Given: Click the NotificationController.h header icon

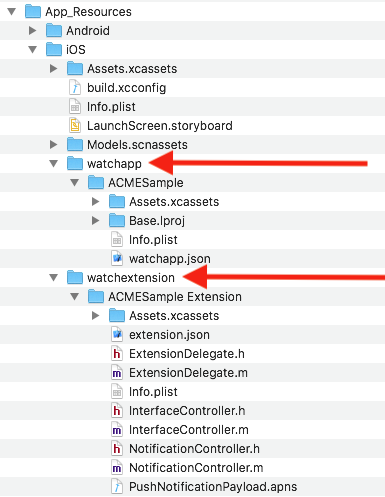Looking at the screenshot, I should [117, 448].
